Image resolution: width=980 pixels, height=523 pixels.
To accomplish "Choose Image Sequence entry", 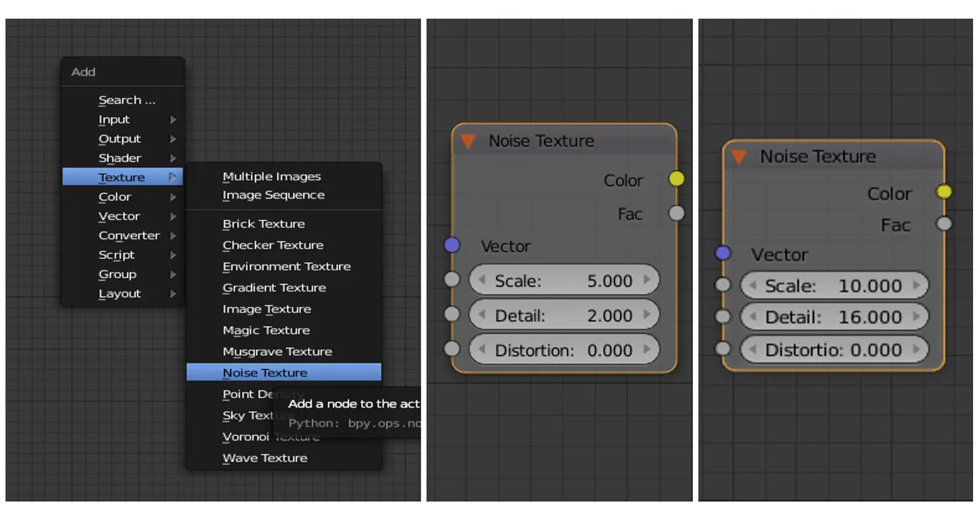I will [283, 194].
